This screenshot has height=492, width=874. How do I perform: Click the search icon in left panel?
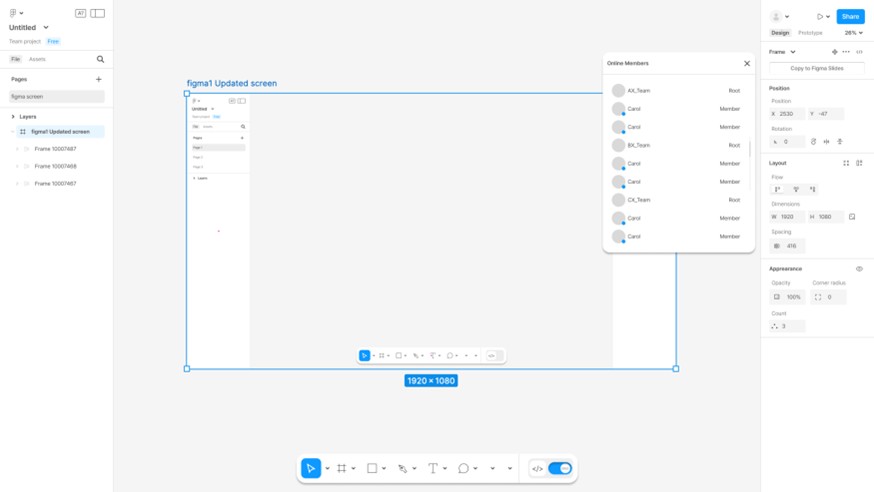click(100, 59)
